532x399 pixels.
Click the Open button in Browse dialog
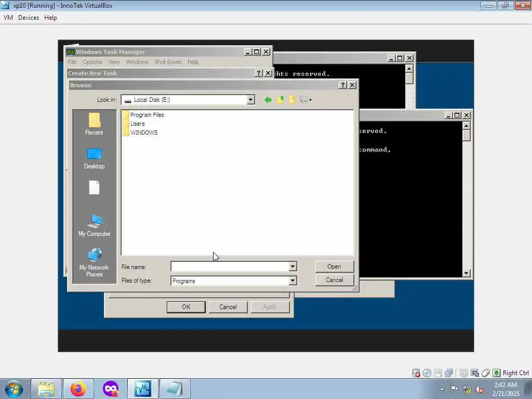click(x=334, y=267)
